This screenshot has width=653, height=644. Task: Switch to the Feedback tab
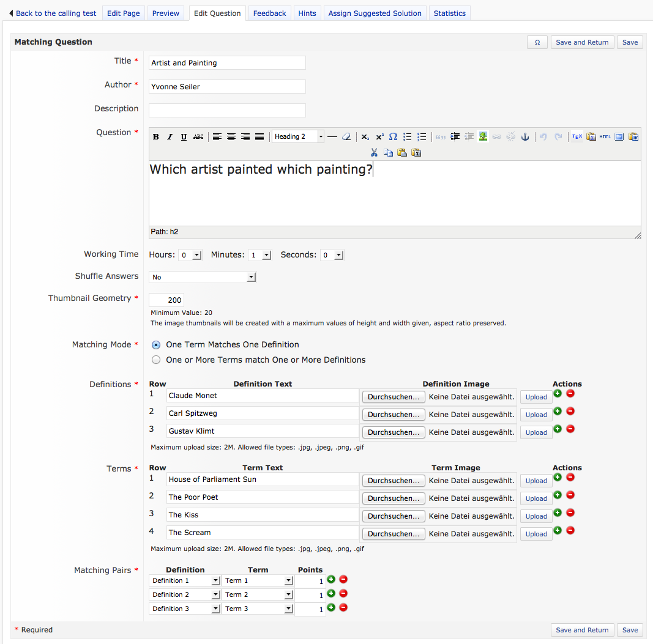point(269,13)
